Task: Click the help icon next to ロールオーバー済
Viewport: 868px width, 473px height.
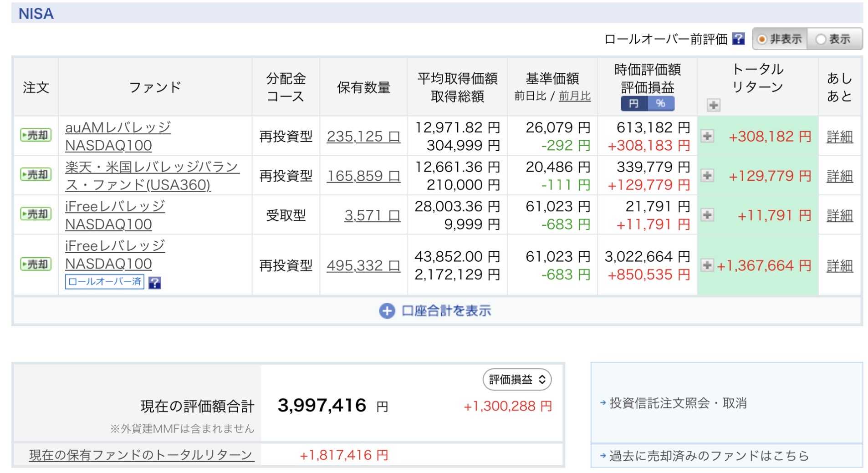Action: coord(155,283)
